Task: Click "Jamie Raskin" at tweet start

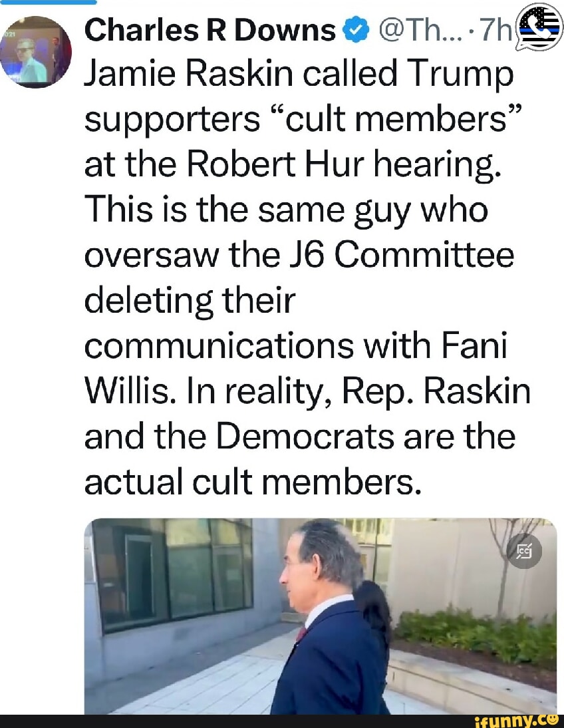Action: point(176,75)
